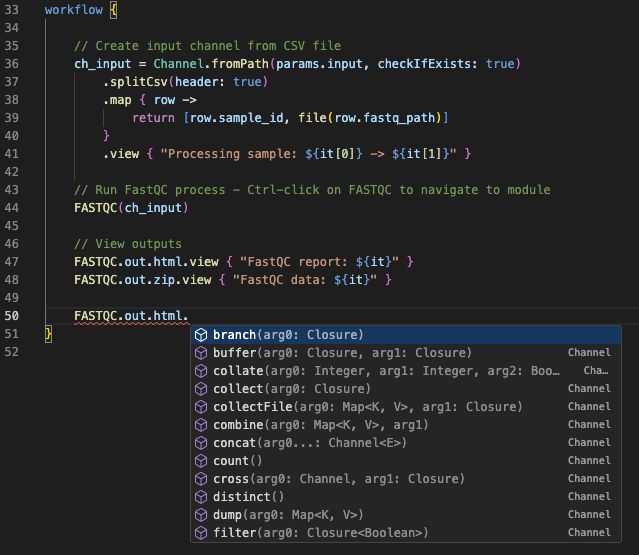Click the cube icon beside dump suggestion
This screenshot has width=639, height=555.
201,515
